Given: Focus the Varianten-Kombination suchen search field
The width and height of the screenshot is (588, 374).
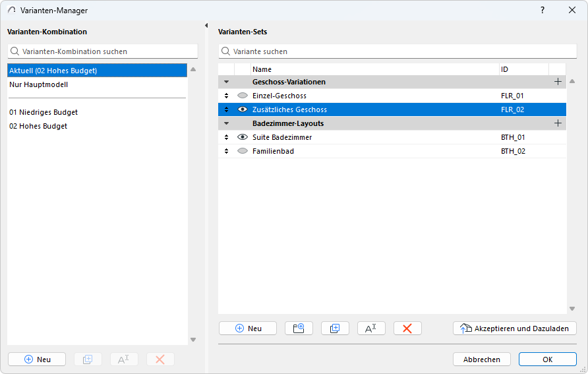Looking at the screenshot, I should coord(103,51).
